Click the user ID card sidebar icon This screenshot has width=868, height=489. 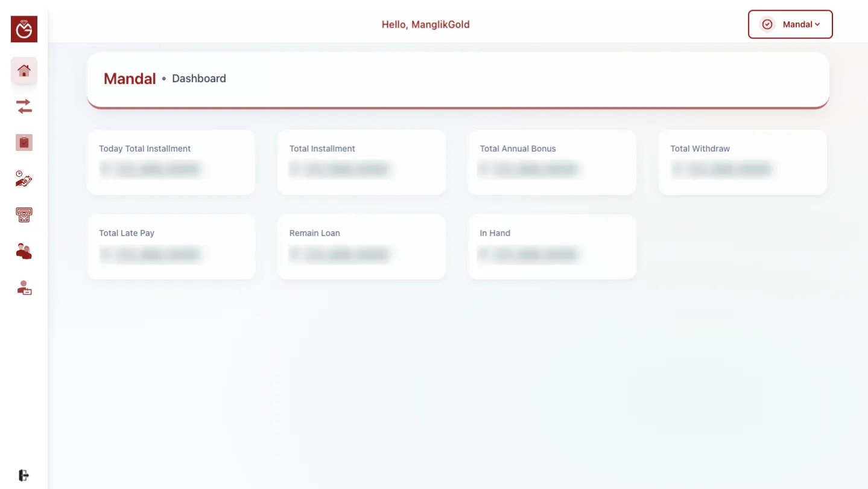coord(24,288)
